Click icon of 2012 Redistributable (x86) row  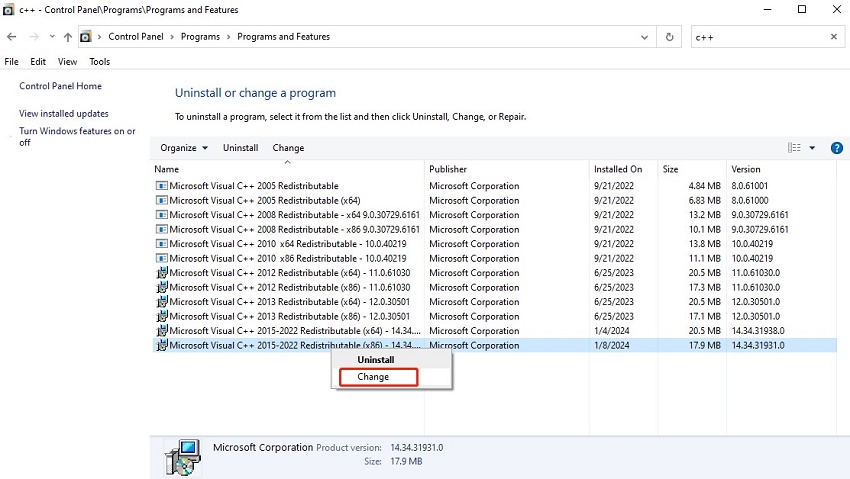click(x=162, y=288)
